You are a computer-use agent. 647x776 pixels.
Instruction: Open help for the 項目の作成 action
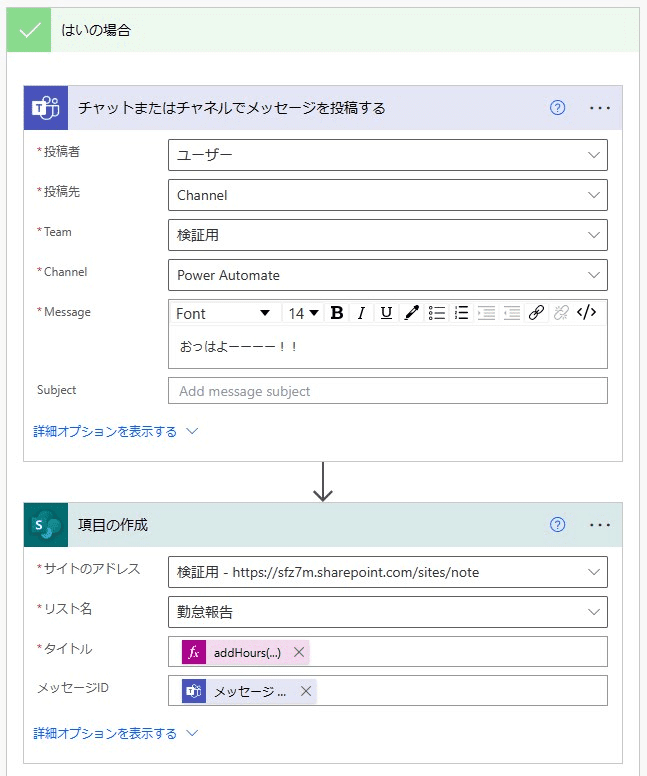[x=557, y=525]
